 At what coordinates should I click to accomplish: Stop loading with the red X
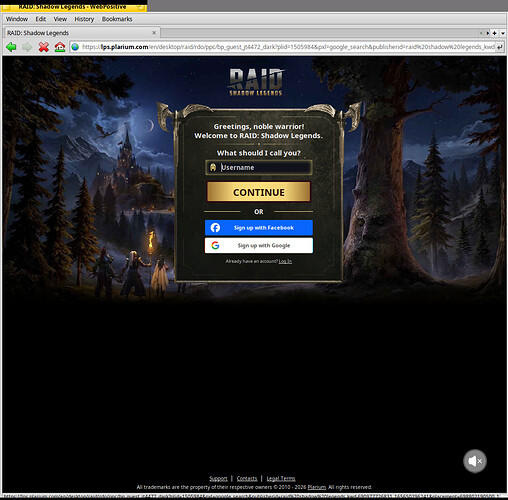pyautogui.click(x=43, y=47)
